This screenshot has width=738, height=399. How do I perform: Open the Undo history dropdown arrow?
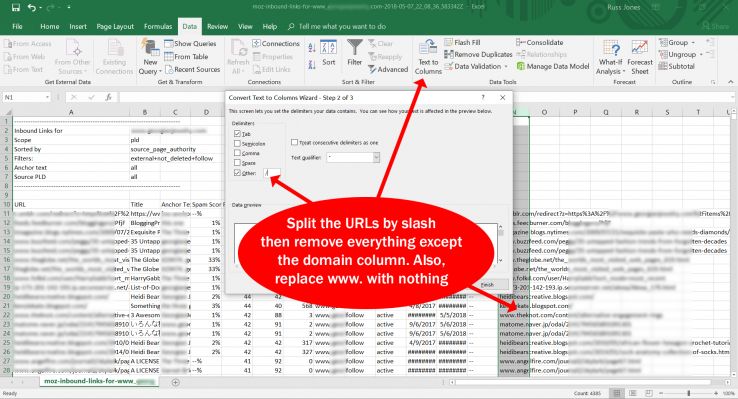click(x=40, y=8)
